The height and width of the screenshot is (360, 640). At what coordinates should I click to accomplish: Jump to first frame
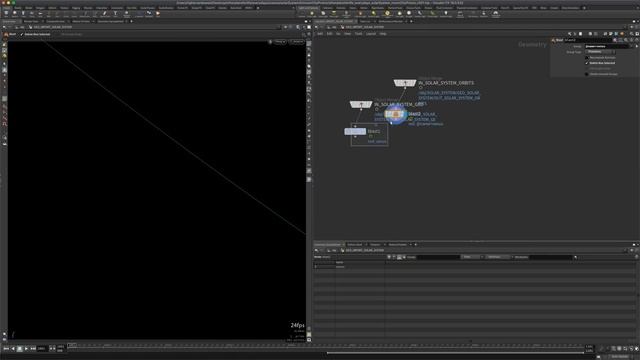pos(6,349)
